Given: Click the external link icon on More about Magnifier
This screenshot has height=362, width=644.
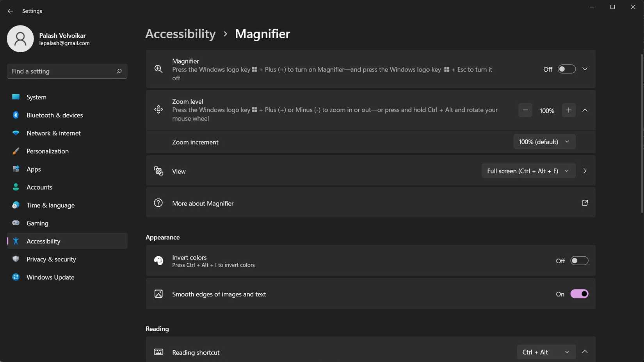Looking at the screenshot, I should pos(584,203).
